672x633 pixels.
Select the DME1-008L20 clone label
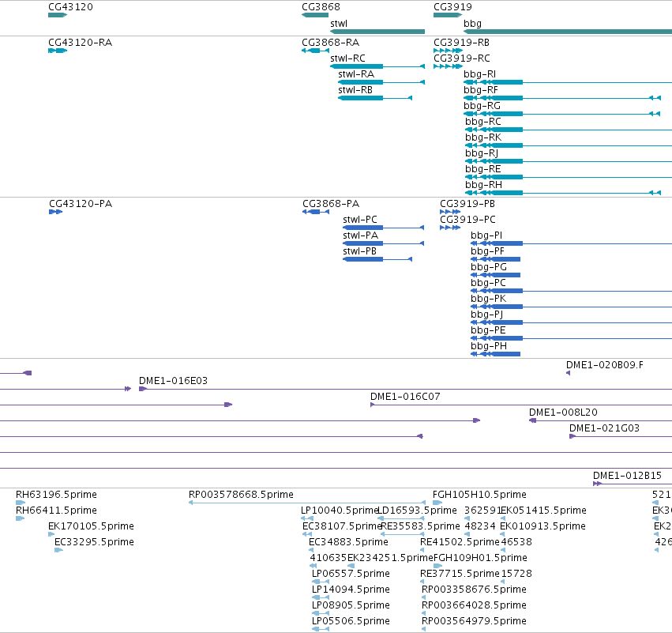click(563, 413)
